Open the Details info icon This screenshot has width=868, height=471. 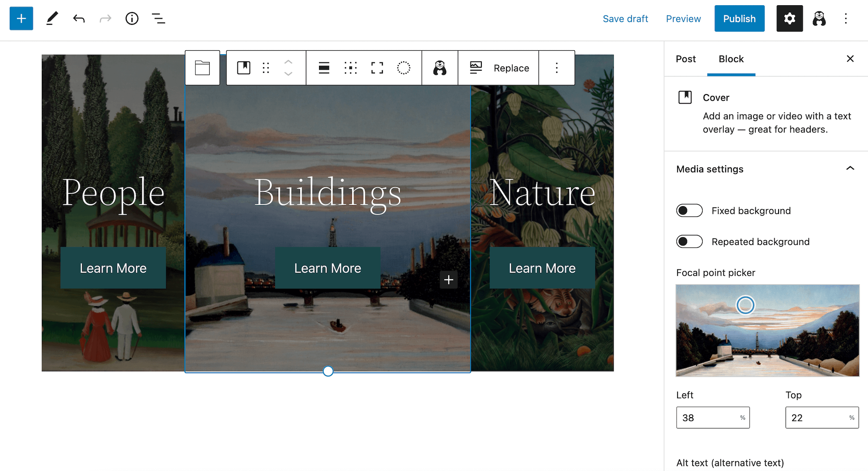[132, 19]
